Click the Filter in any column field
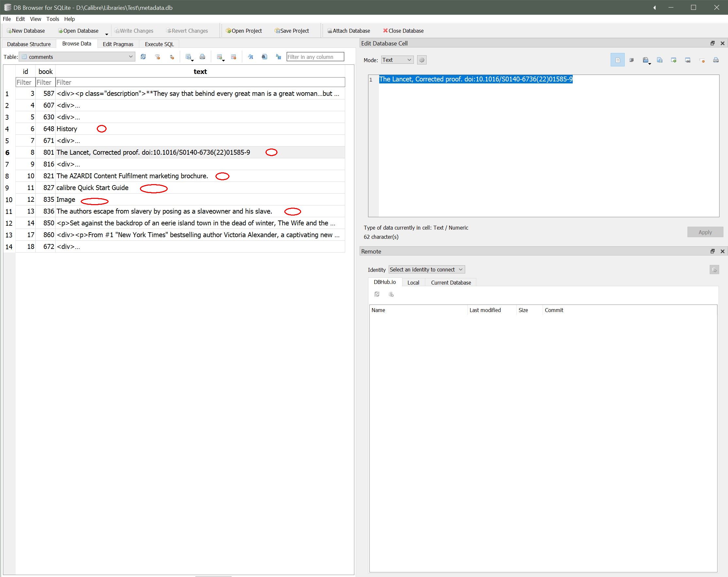 pyautogui.click(x=315, y=57)
